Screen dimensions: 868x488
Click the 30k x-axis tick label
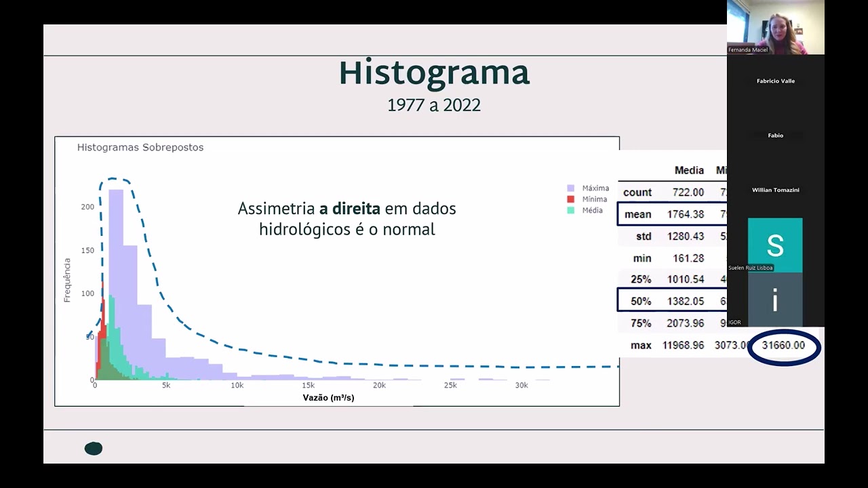point(521,385)
